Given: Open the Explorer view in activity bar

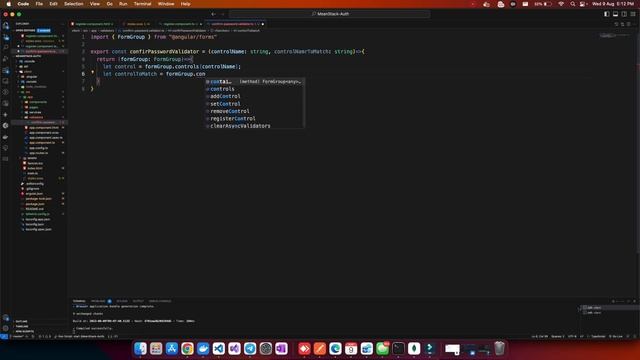Looking at the screenshot, I should click(x=6, y=26).
